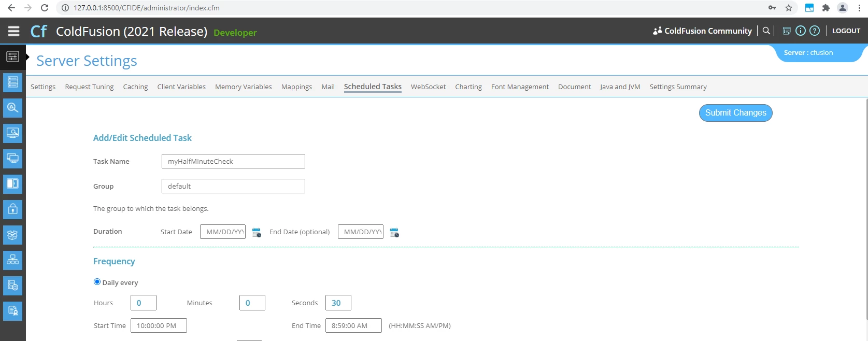Open the WebSocket tab
This screenshot has width=868, height=341.
pos(428,87)
